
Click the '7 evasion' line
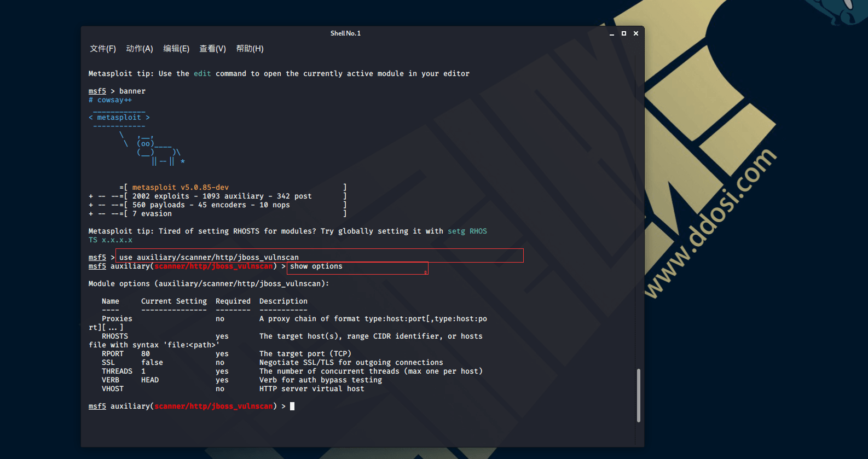click(x=152, y=214)
